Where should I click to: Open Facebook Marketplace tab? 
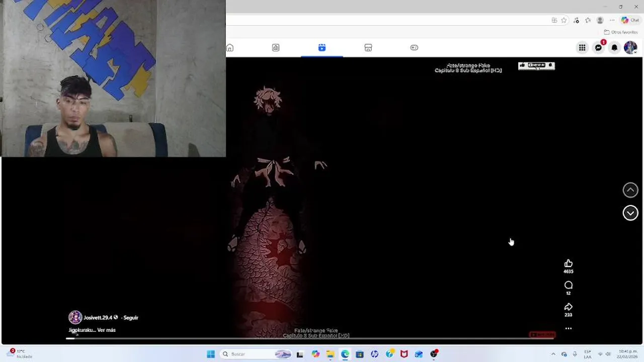(368, 48)
